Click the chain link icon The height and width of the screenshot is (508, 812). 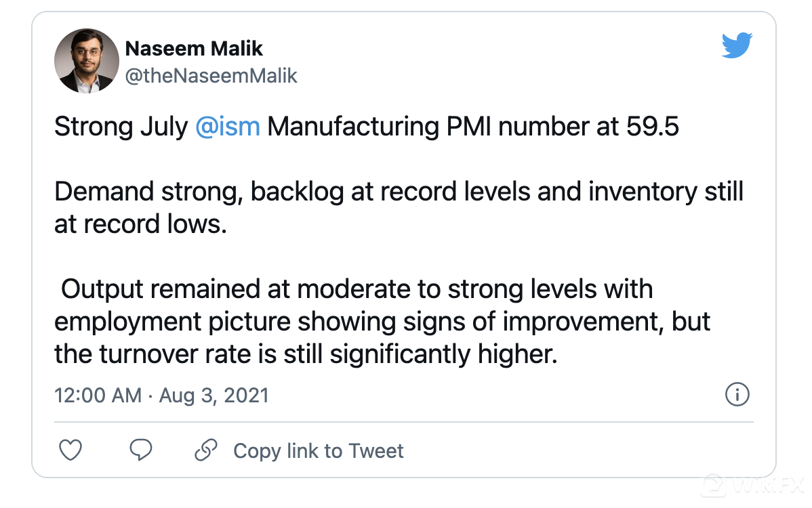(205, 450)
